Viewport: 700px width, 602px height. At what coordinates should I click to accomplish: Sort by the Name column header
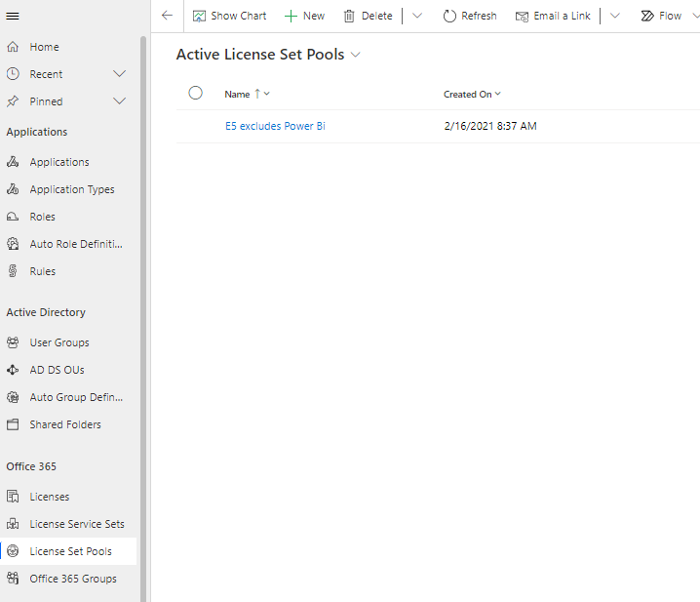point(237,94)
